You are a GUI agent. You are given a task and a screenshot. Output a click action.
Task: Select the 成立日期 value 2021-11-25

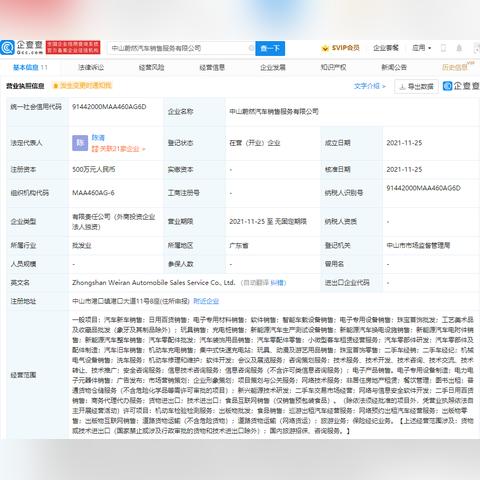(x=404, y=143)
